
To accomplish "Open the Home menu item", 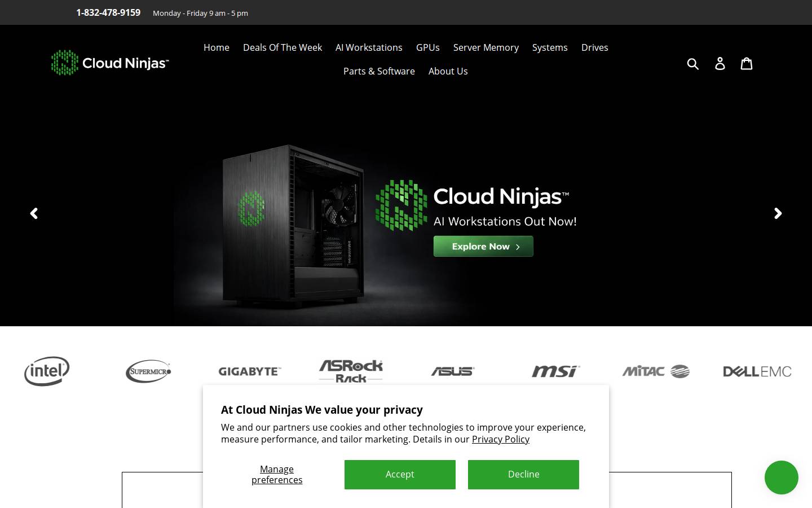I will 217,47.
